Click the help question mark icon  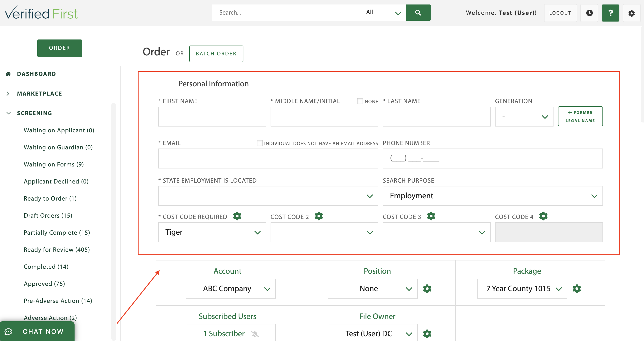611,13
